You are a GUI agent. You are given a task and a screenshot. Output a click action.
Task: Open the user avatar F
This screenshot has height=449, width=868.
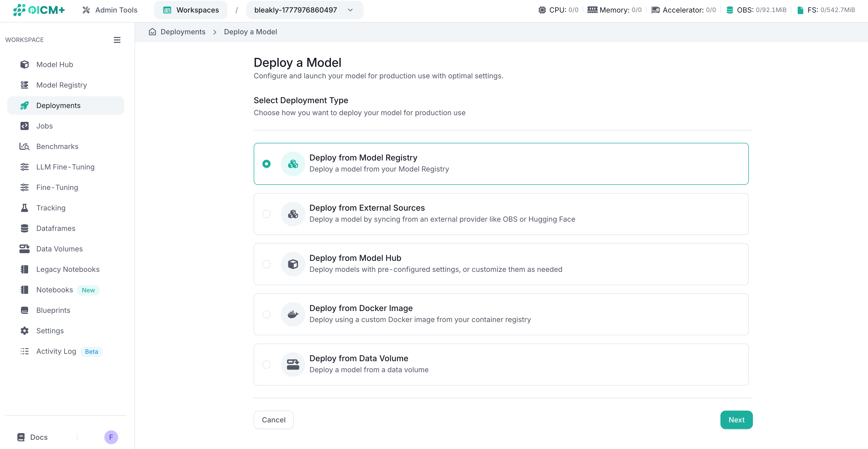pos(111,437)
